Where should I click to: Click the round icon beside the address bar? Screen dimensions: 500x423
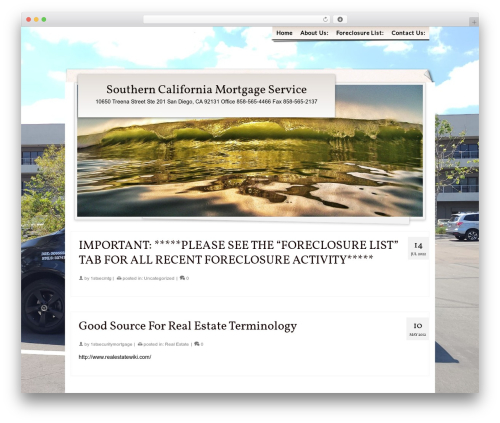340,19
